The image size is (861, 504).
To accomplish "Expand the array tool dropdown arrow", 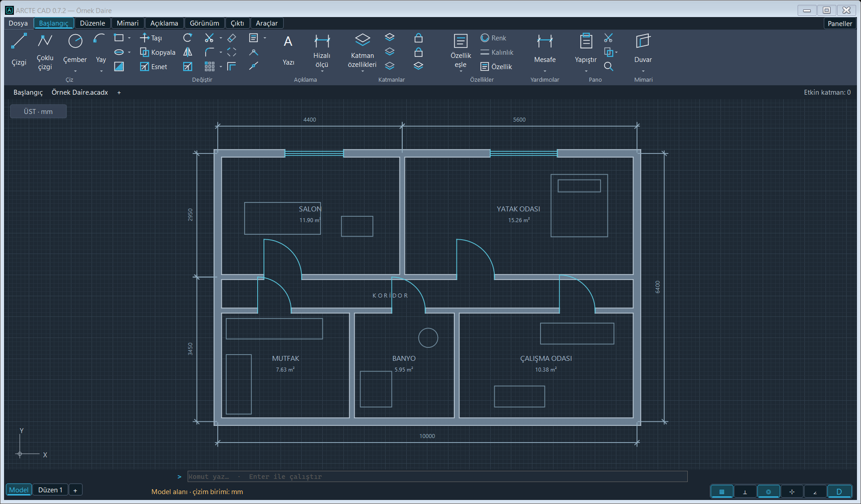I will pos(220,67).
